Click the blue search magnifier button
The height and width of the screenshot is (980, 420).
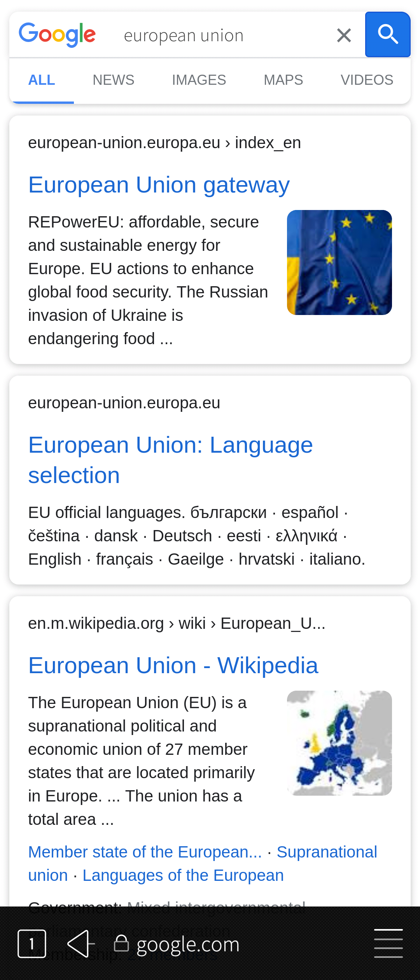[387, 35]
